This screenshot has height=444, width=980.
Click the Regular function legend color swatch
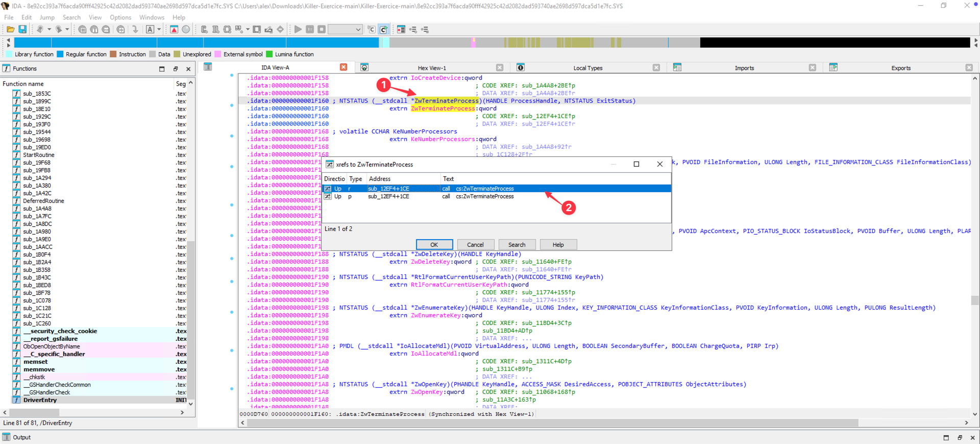click(60, 54)
